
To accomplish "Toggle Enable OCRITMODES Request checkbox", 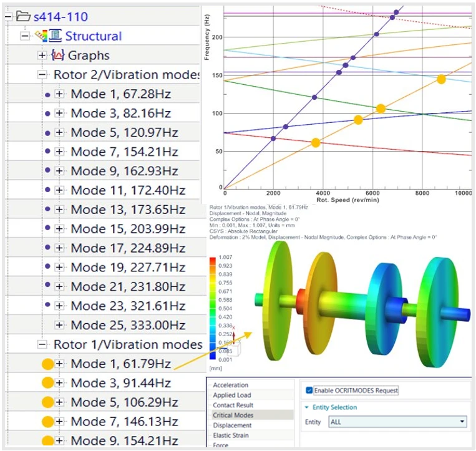I will pos(309,390).
